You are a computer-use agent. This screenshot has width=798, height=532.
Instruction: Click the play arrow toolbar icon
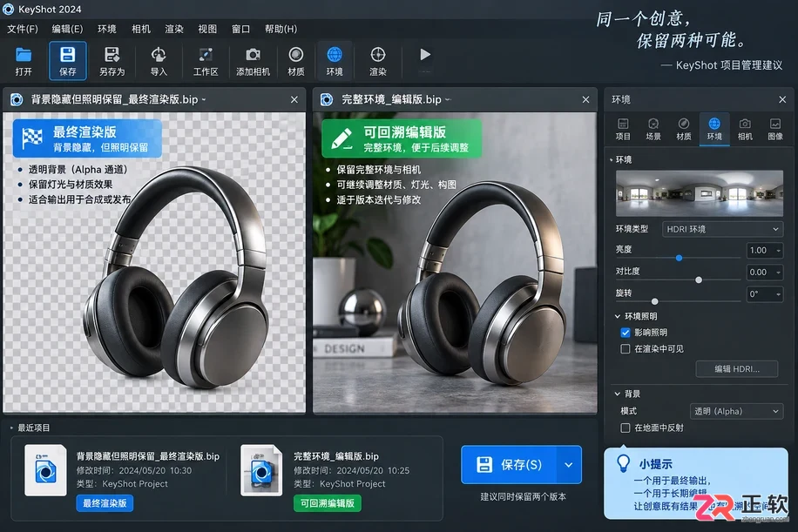[425, 55]
